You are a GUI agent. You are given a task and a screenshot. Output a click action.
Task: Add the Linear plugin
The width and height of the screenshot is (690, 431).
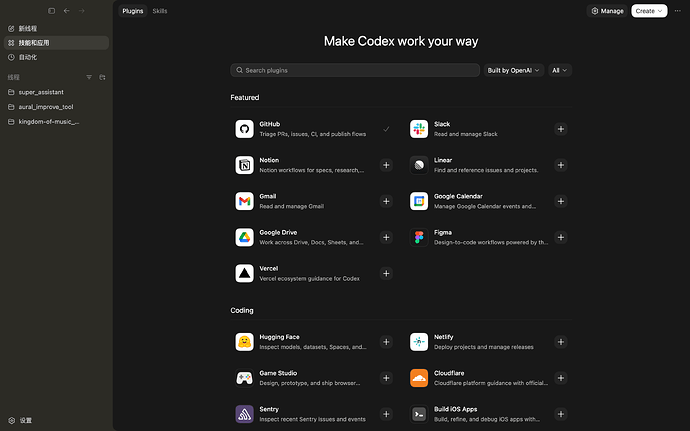(x=561, y=165)
